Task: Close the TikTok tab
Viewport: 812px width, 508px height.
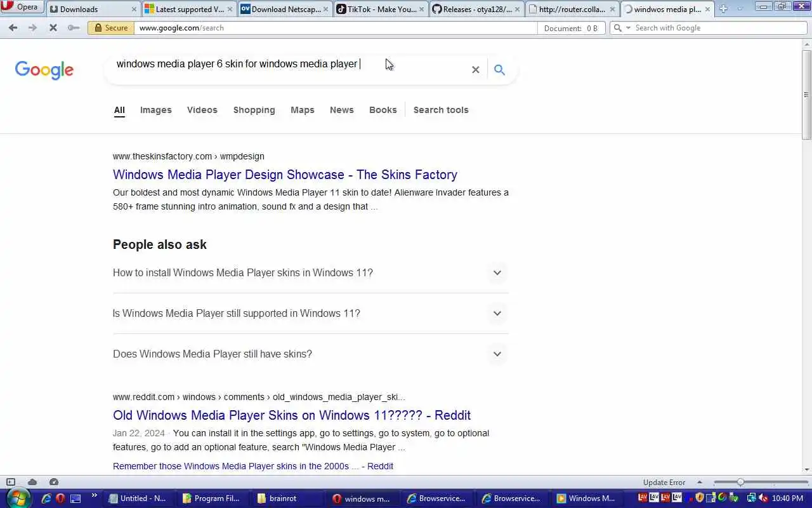Action: tap(421, 10)
